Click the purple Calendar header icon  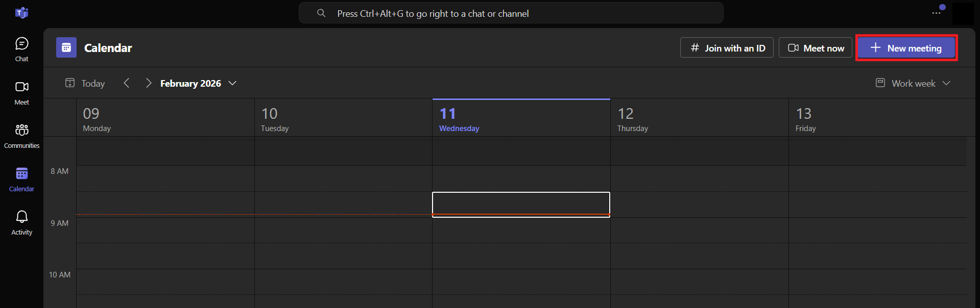tap(66, 47)
